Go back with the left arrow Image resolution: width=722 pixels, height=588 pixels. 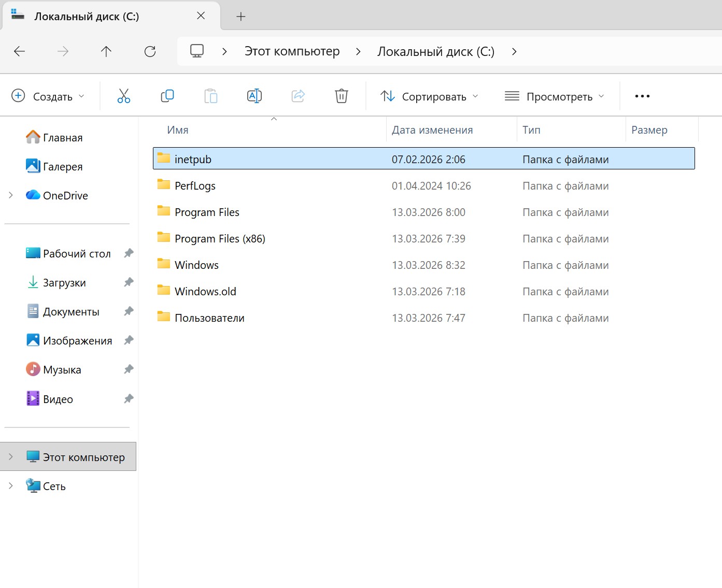[20, 51]
